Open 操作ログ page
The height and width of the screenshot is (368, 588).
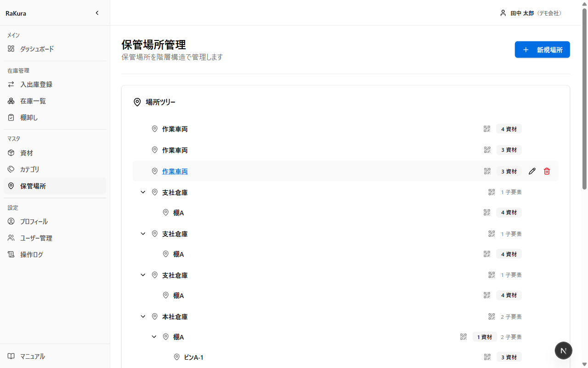[x=55, y=255]
